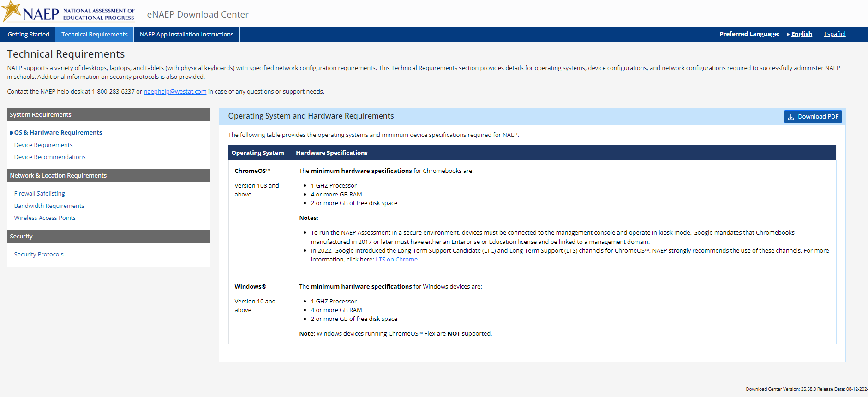868x397 pixels.
Task: Click the eNAEP Download Center title
Action: 198,14
